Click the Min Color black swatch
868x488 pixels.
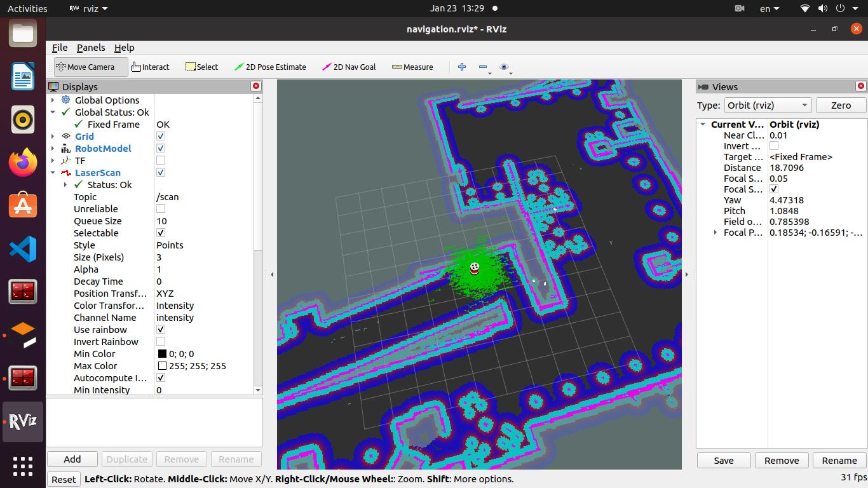[x=162, y=354]
